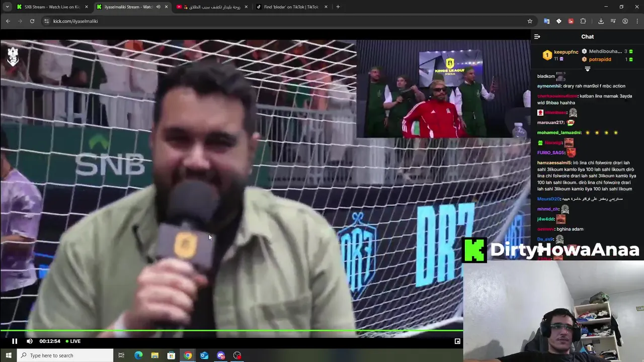The width and height of the screenshot is (644, 362).
Task: Click username mohamed_lamuadni in chat
Action: pyautogui.click(x=559, y=132)
